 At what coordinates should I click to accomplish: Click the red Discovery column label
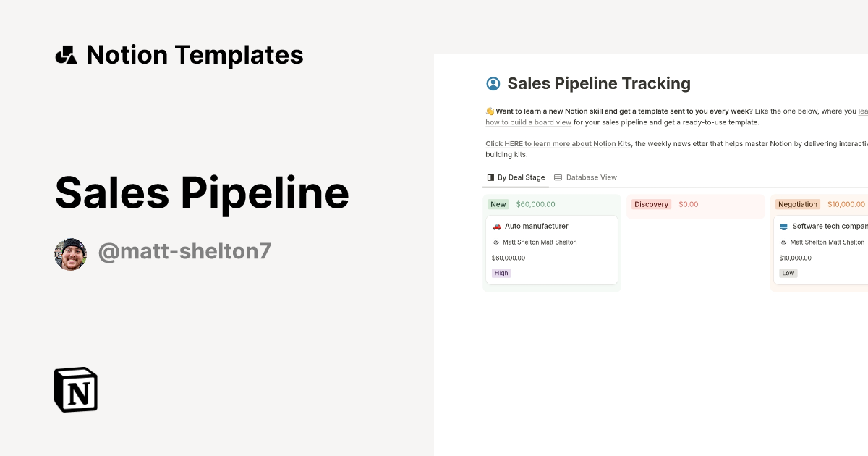pyautogui.click(x=651, y=204)
